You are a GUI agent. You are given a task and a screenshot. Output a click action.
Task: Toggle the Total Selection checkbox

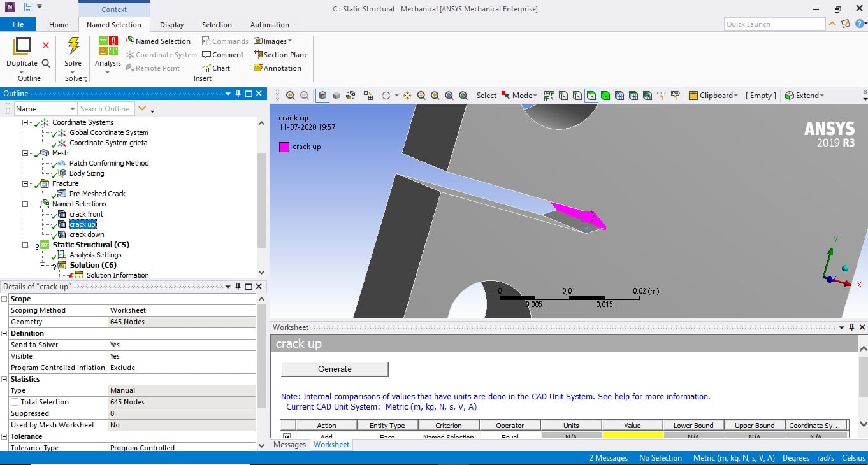[15, 402]
